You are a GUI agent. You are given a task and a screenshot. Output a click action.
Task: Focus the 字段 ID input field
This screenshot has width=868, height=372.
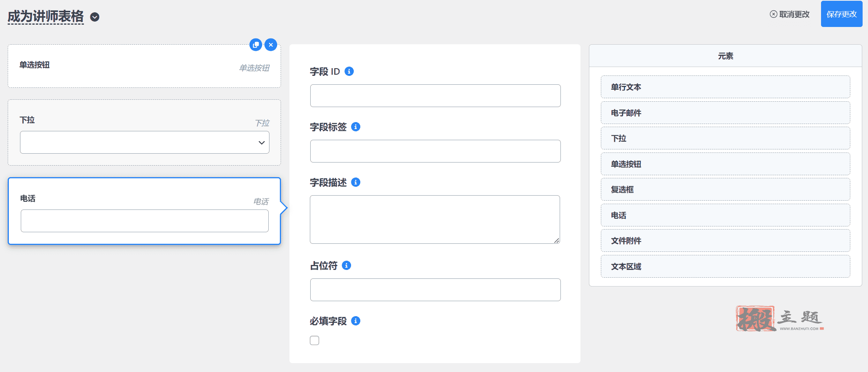tap(435, 96)
